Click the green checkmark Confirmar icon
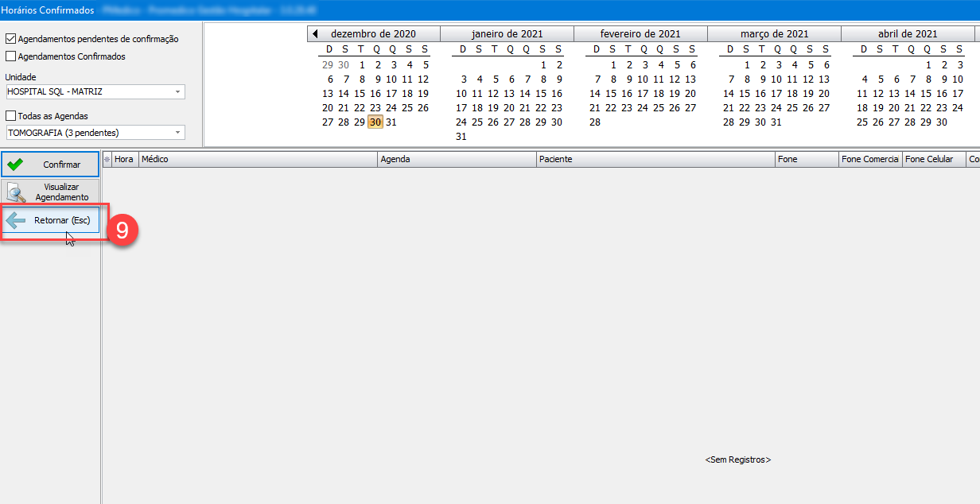Image resolution: width=980 pixels, height=504 pixels. (15, 165)
